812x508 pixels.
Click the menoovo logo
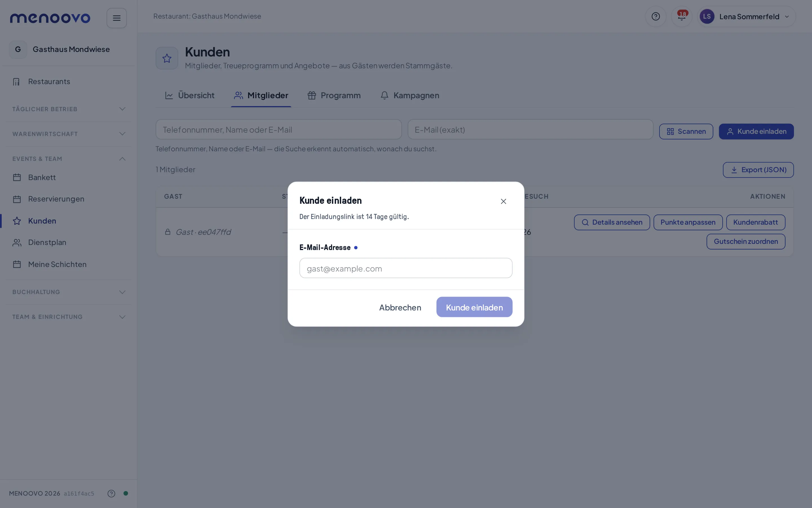(x=50, y=18)
